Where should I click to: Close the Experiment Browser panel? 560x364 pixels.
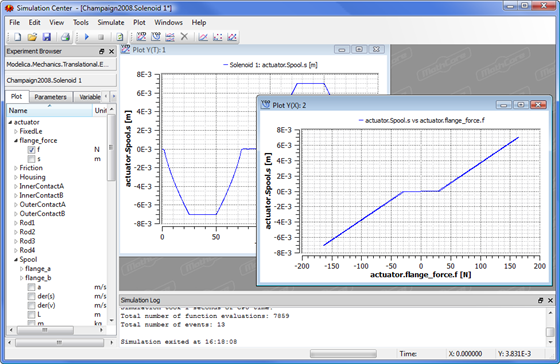(111, 51)
